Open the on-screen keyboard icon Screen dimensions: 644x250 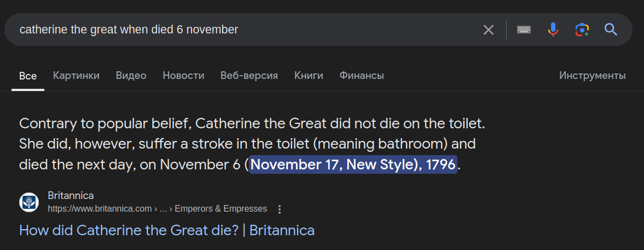tap(524, 30)
